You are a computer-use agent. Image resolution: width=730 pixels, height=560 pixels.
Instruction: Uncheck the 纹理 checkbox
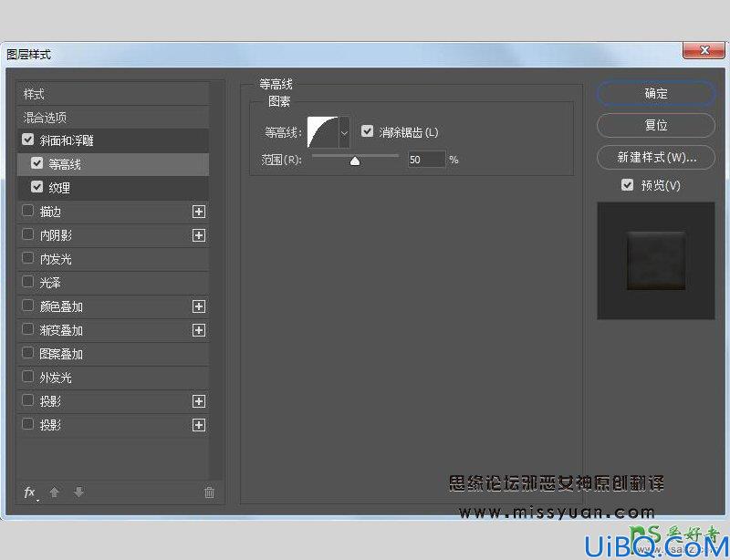[x=36, y=187]
